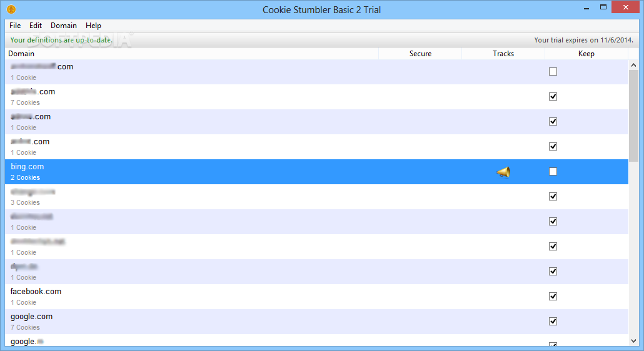Minimize the Cookie Stumbler window
The height and width of the screenshot is (351, 644).
pos(586,7)
